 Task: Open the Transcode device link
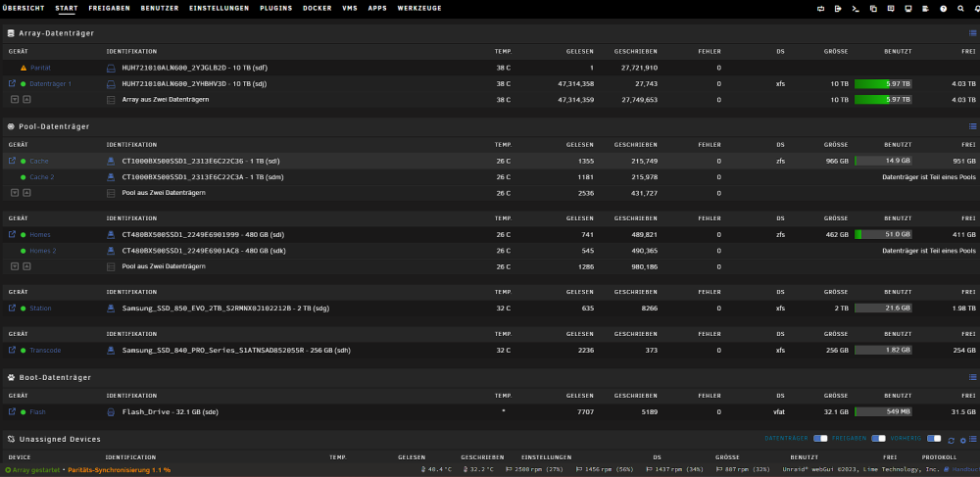(46, 351)
